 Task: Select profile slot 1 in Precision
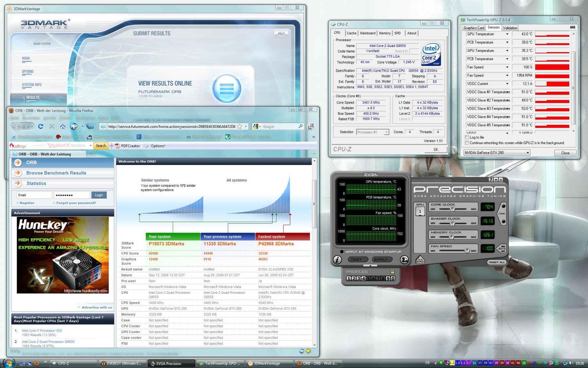(349, 278)
